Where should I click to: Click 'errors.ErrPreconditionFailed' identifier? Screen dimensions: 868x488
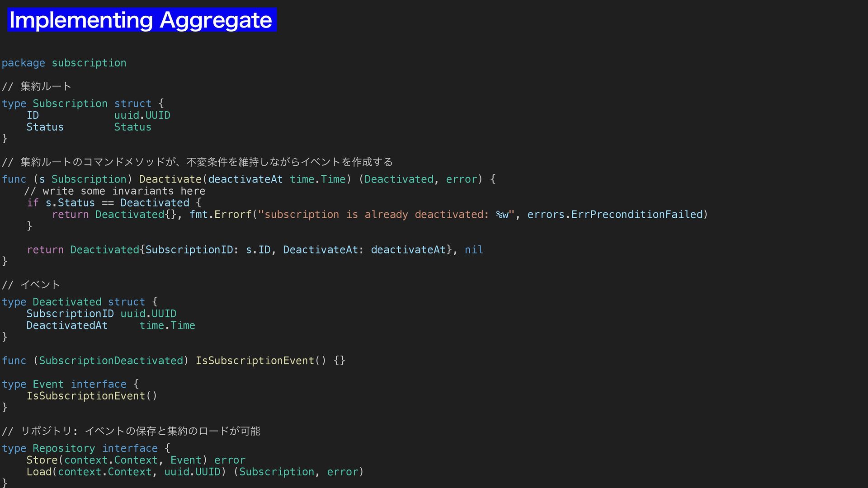click(x=615, y=215)
